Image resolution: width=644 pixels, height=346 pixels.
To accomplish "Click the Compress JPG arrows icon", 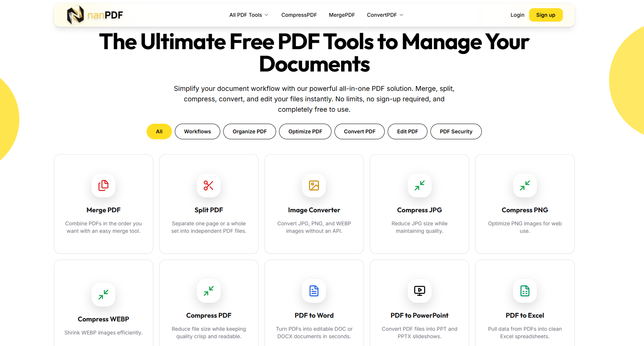I will point(420,185).
